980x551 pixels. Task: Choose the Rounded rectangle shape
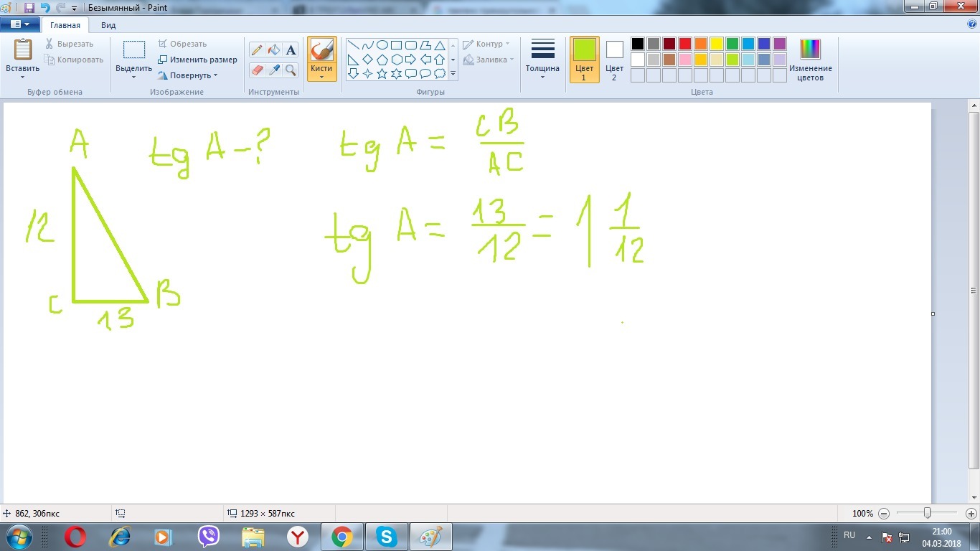411,45
